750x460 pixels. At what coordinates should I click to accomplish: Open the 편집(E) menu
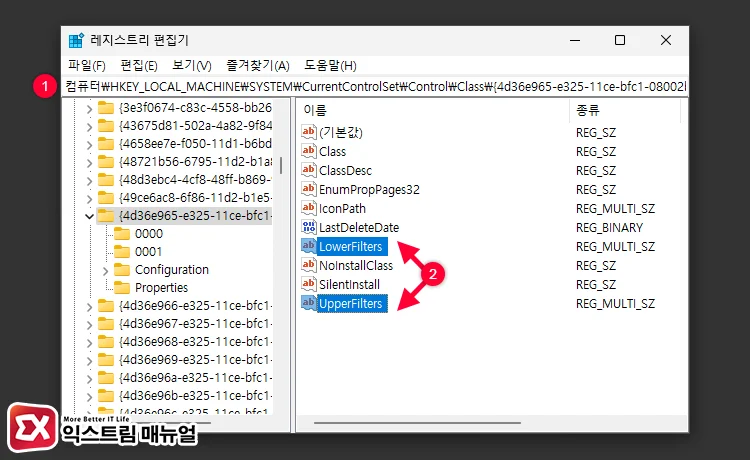[x=139, y=66]
